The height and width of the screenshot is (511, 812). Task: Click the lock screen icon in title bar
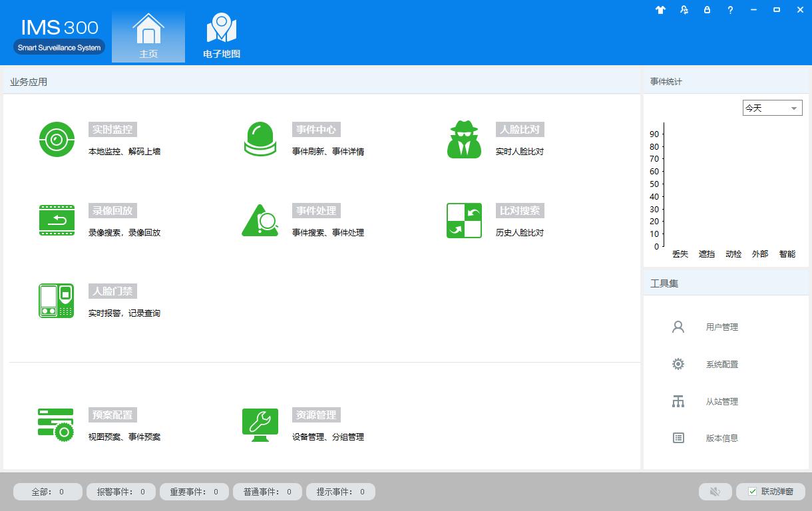click(707, 10)
